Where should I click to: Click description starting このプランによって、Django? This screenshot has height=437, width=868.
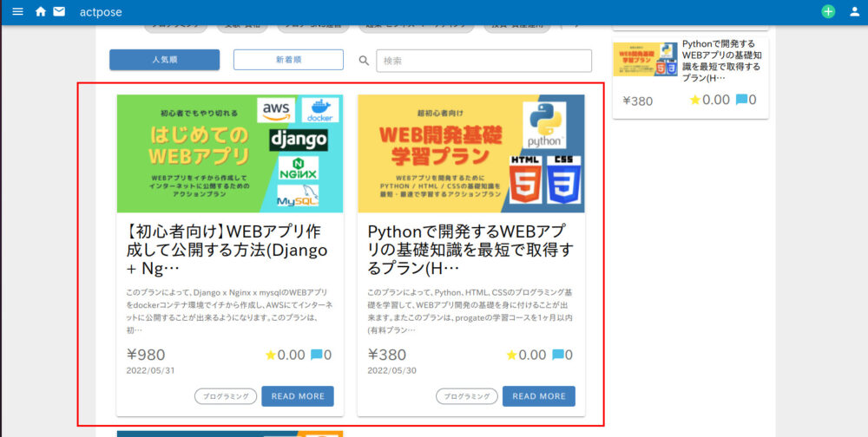229,311
